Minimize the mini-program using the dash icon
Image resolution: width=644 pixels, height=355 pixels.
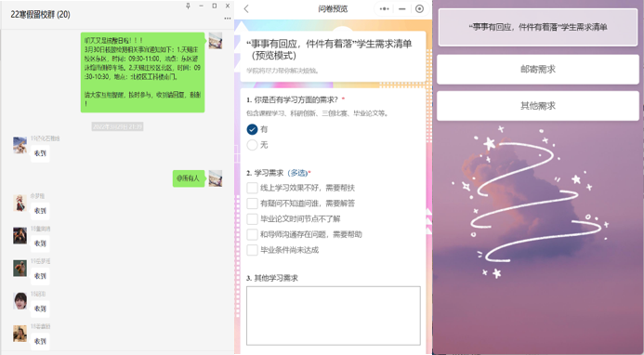(x=402, y=9)
